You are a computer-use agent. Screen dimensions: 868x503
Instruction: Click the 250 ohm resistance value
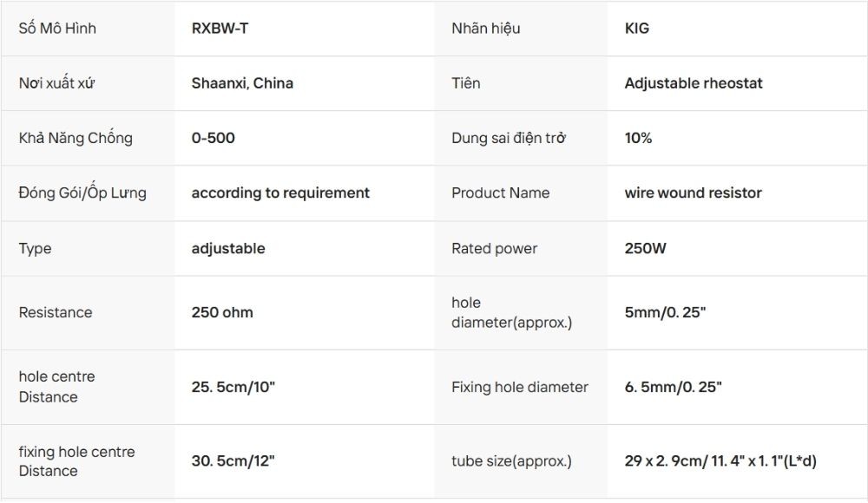pos(222,312)
